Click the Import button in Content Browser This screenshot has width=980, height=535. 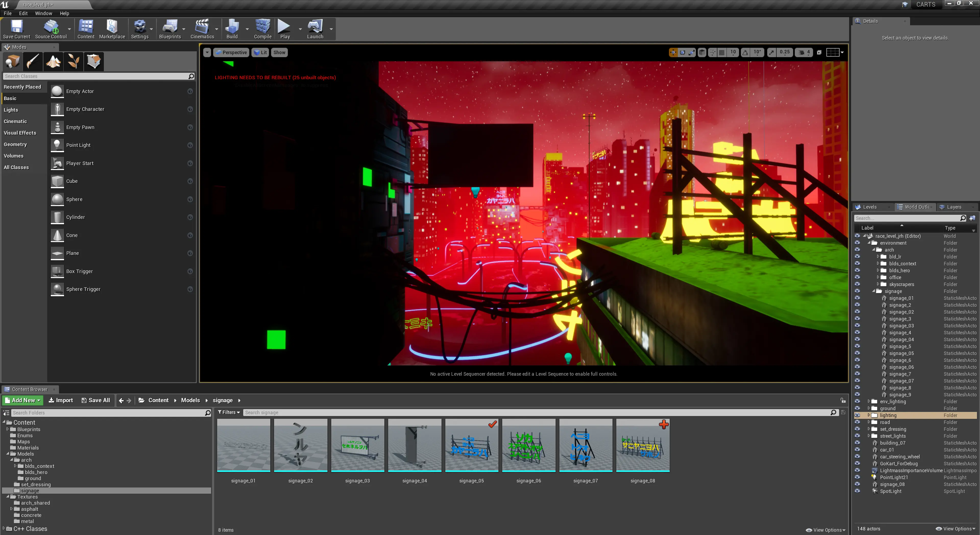coord(61,400)
